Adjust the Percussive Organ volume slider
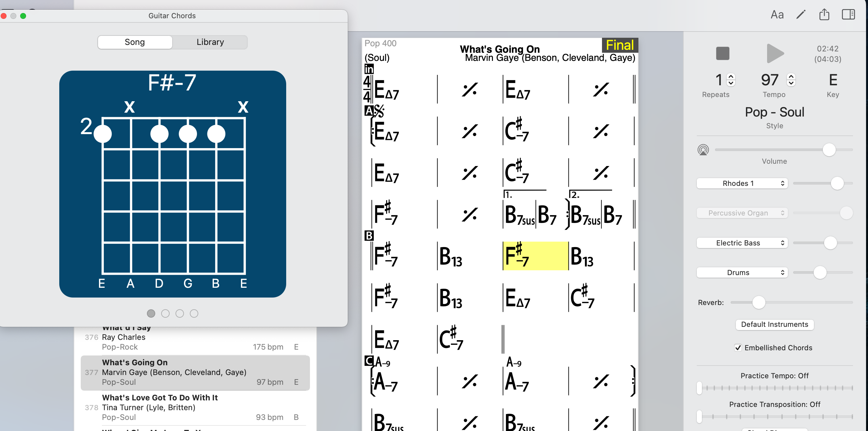This screenshot has height=431, width=868. [x=822, y=213]
